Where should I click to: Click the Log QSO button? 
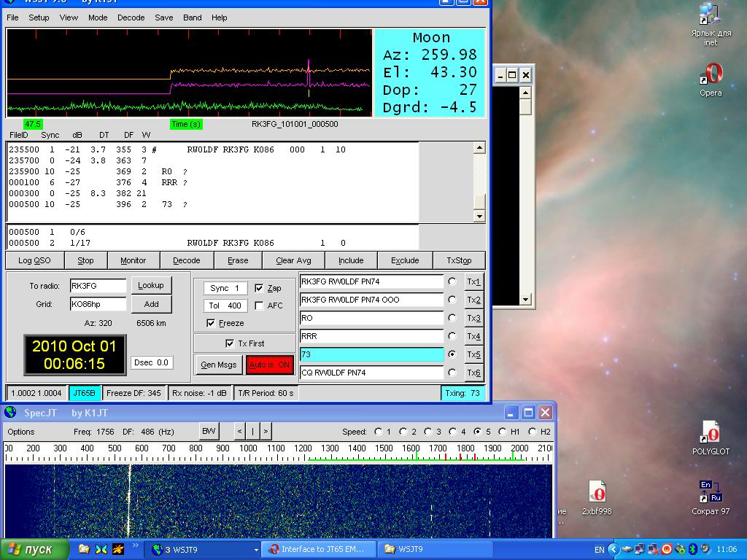coord(34,260)
